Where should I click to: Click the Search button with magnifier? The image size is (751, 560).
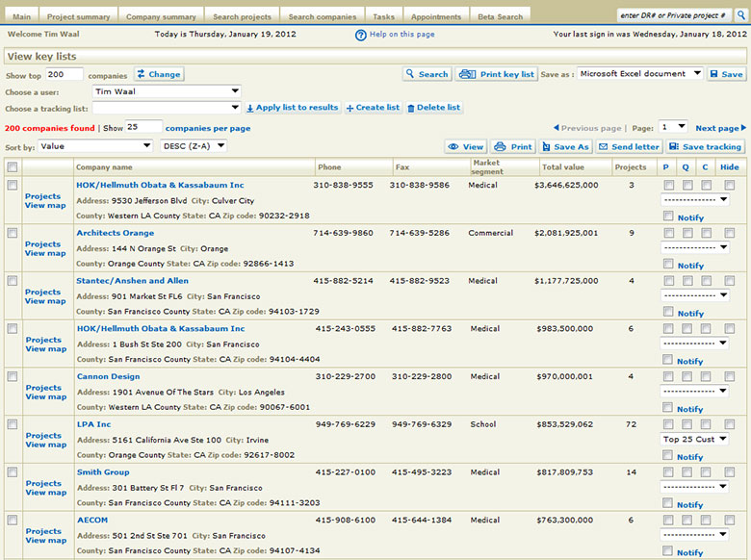click(427, 74)
